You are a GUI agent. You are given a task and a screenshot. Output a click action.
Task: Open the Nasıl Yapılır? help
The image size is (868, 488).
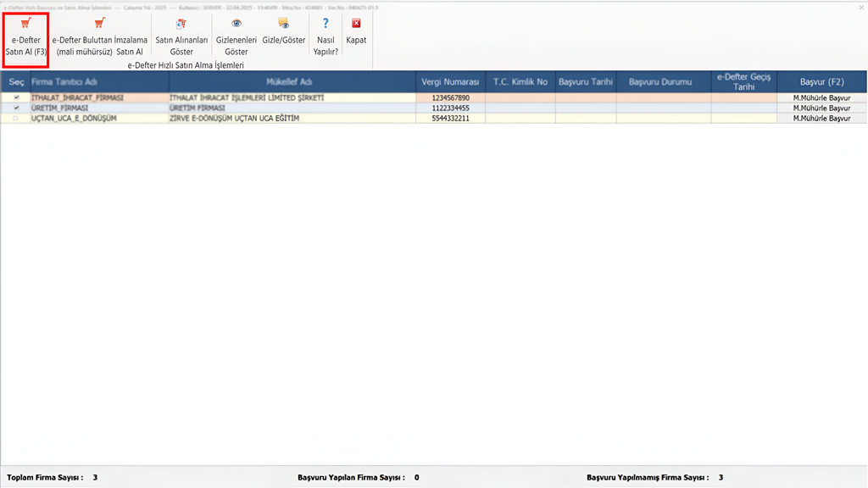click(325, 37)
